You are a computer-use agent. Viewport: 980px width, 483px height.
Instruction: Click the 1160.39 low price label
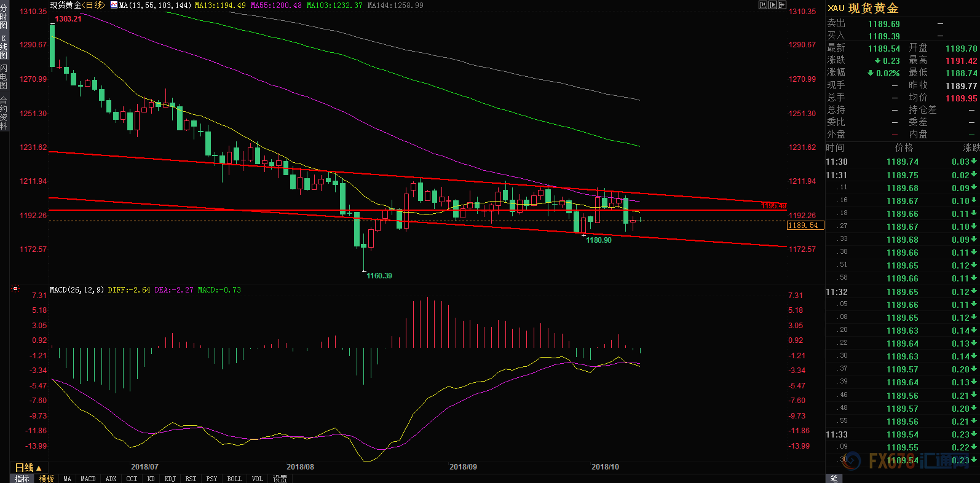(379, 276)
